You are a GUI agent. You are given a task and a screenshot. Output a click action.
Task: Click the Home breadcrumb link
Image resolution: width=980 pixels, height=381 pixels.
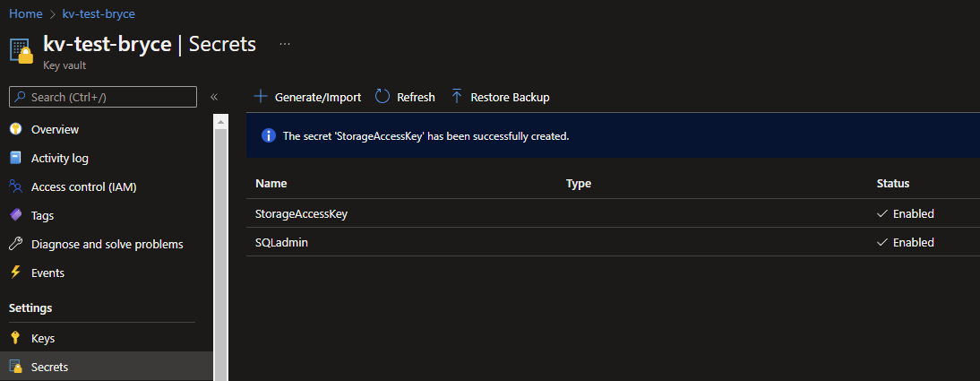tap(26, 13)
